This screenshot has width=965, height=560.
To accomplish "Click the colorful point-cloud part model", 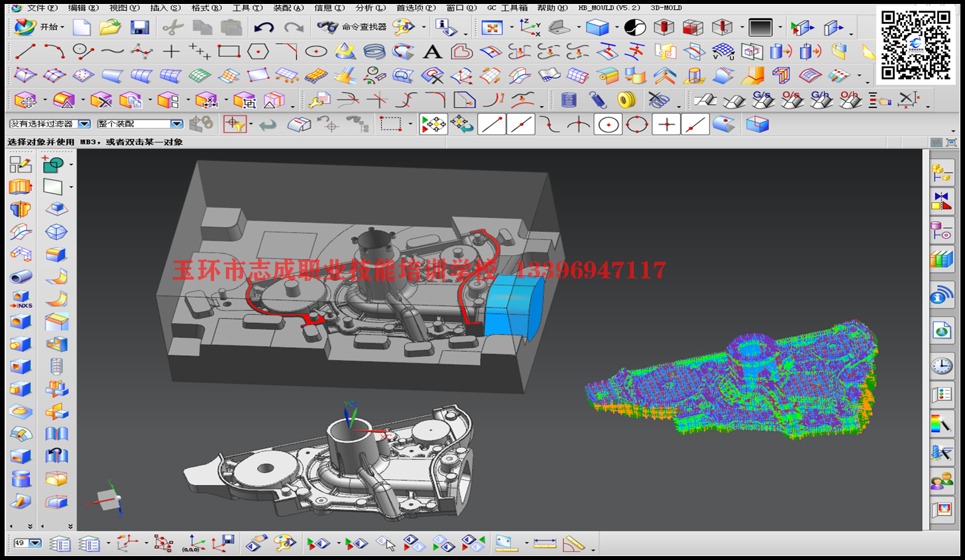I will 732,379.
